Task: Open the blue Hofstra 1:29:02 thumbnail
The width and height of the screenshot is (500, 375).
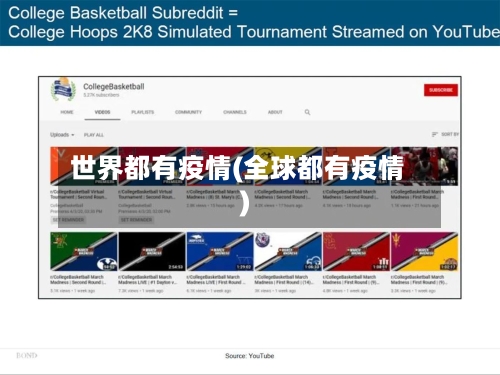Action: 220,251
